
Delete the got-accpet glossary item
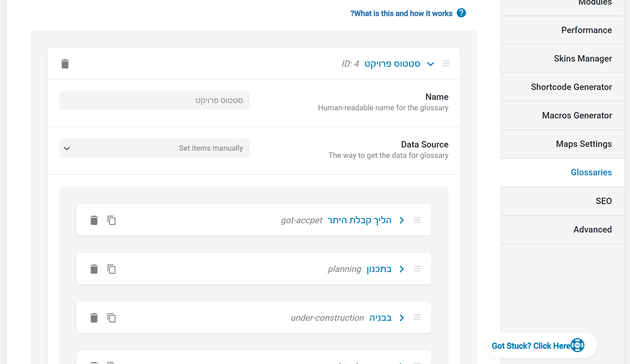tap(94, 220)
